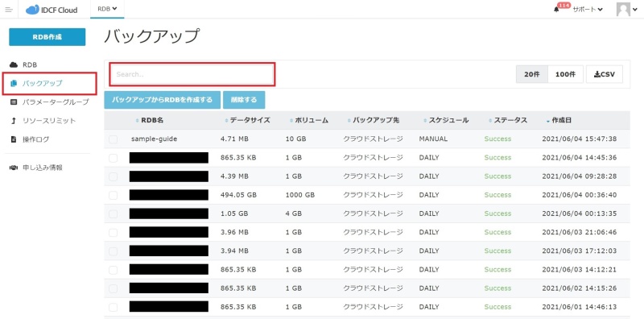The height and width of the screenshot is (319, 644).
Task: Open 申し込み情報 in the sidebar
Action: tap(43, 168)
